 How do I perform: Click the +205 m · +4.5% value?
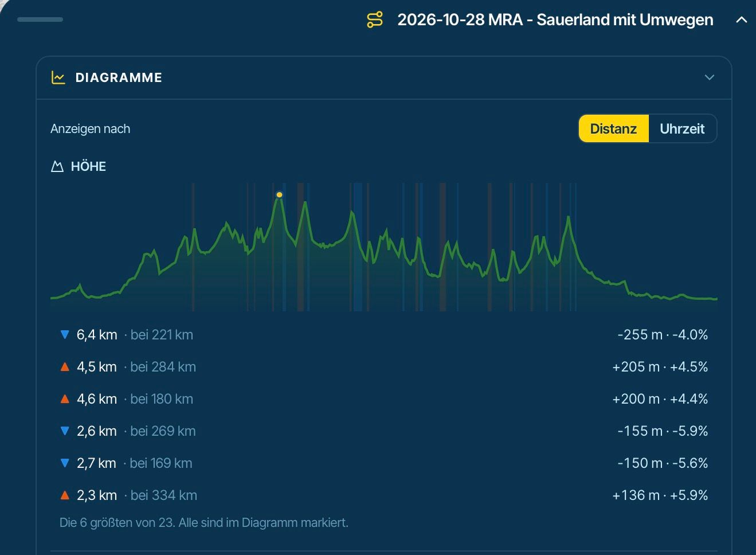point(660,367)
